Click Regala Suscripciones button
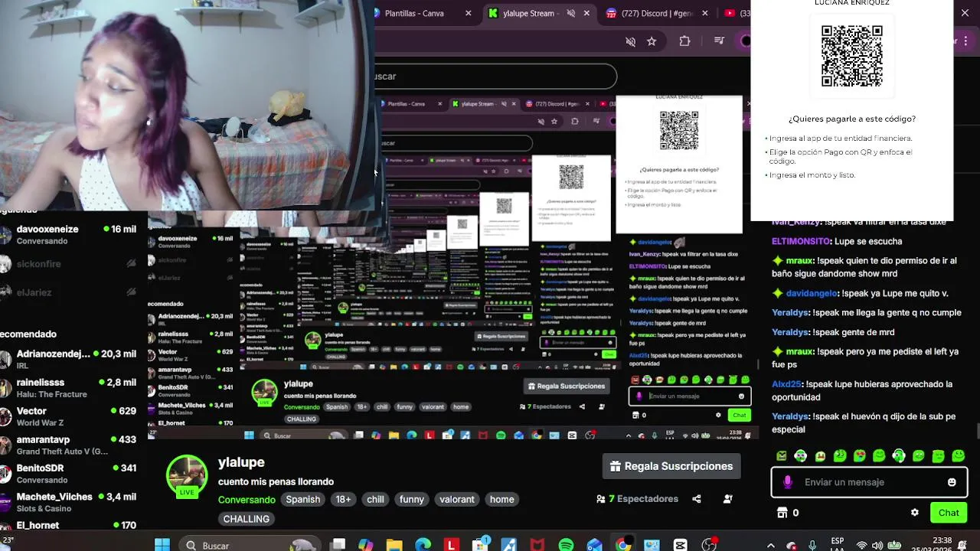This screenshot has height=551, width=980. [x=671, y=466]
